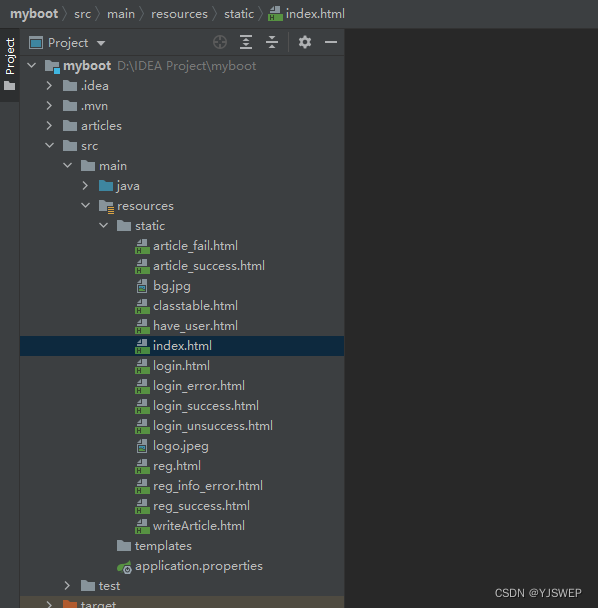This screenshot has height=608, width=598.
Task: Click the 'article_success.html' file name
Action: pos(209,266)
